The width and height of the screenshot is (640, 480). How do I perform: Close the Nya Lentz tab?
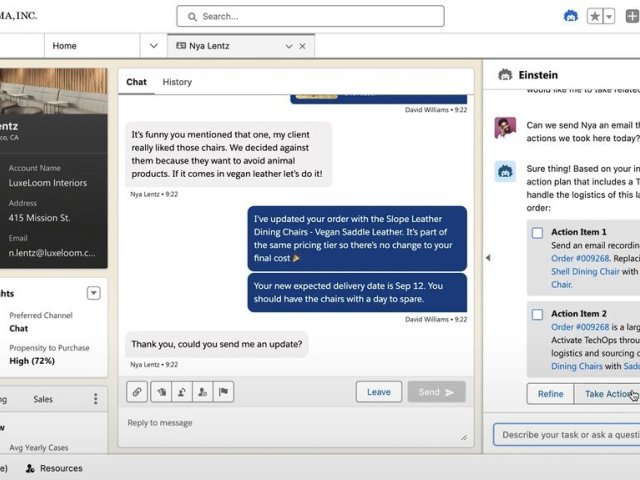[x=302, y=46]
